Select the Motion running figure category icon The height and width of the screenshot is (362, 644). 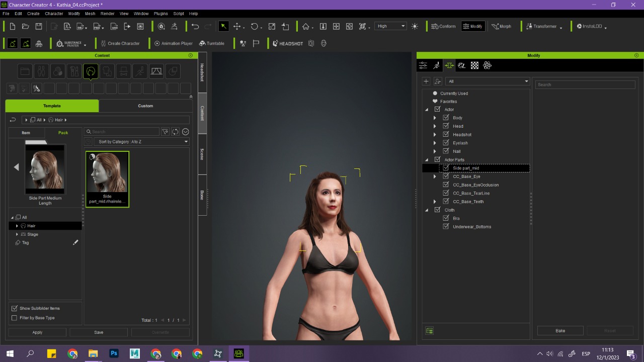140,71
